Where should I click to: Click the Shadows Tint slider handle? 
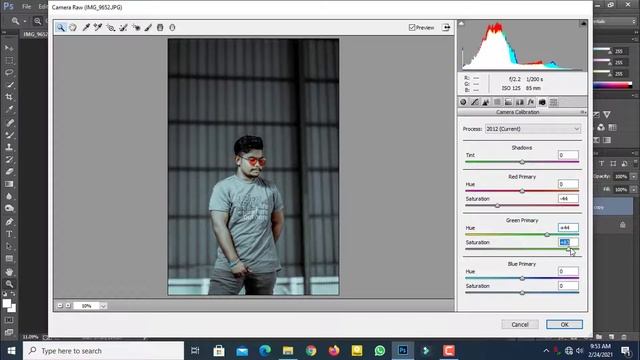tap(522, 162)
